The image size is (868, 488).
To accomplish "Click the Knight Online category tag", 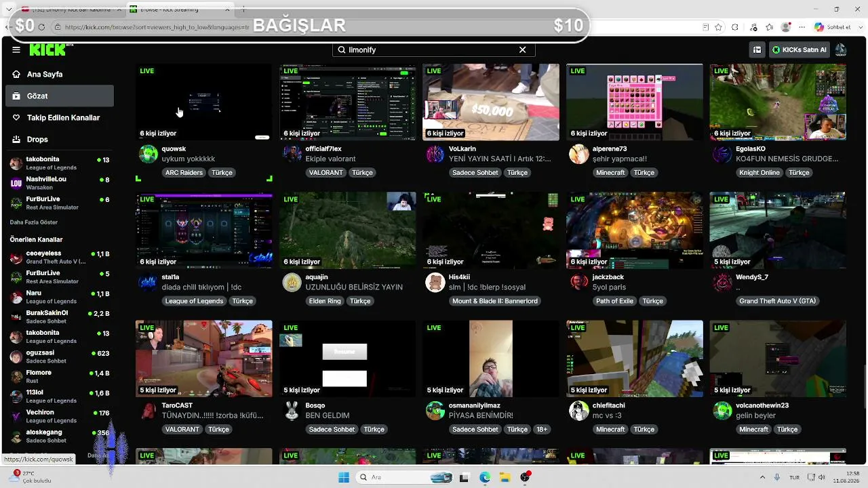I will (x=759, y=172).
